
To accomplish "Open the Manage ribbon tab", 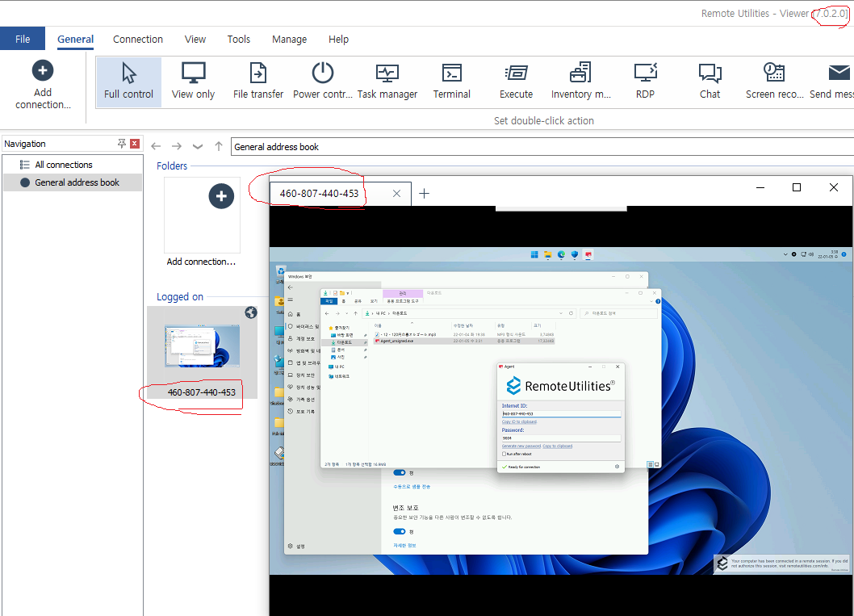I will point(289,39).
